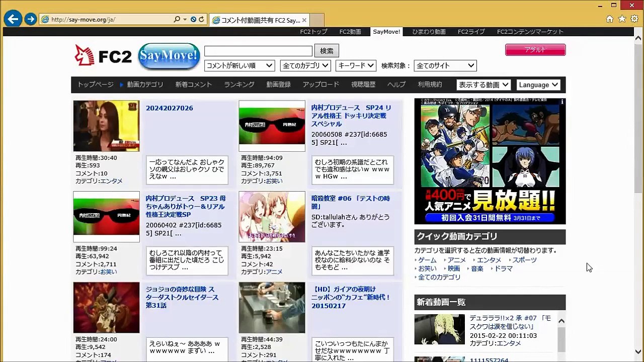Select FC2動画 in top bar

tap(350, 32)
